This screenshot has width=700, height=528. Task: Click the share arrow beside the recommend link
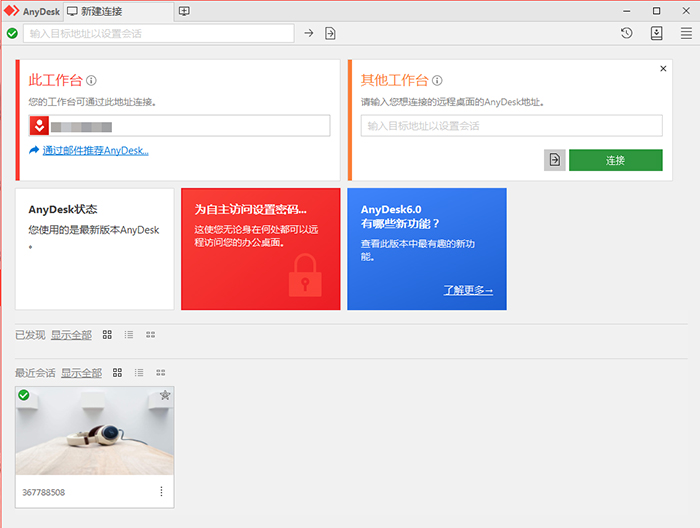tap(34, 150)
